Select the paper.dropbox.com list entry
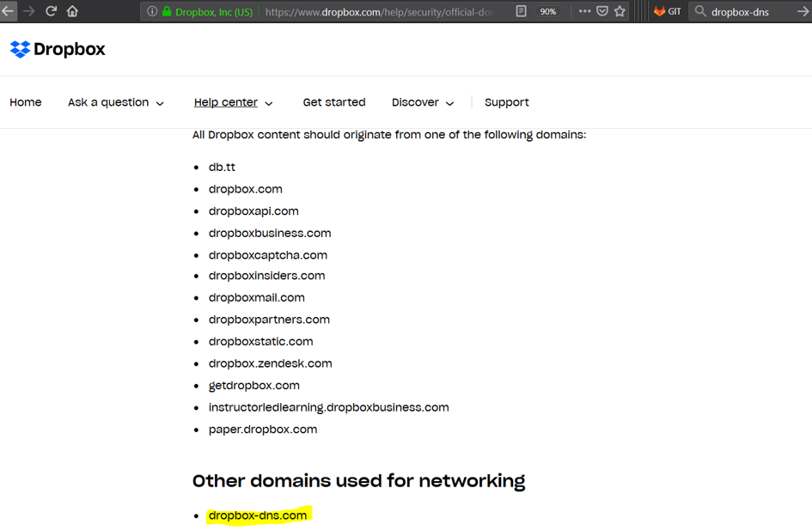Image resolution: width=812 pixels, height=531 pixels. 263,430
